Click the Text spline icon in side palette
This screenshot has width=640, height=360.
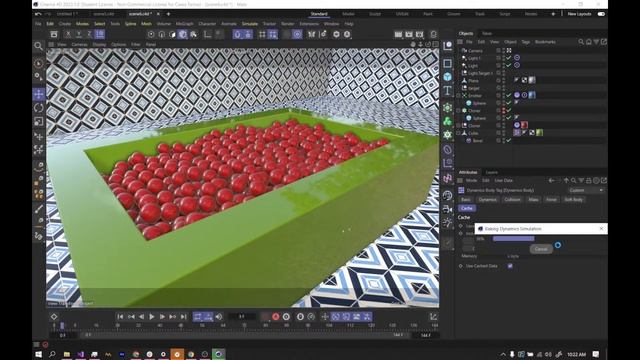448,91
